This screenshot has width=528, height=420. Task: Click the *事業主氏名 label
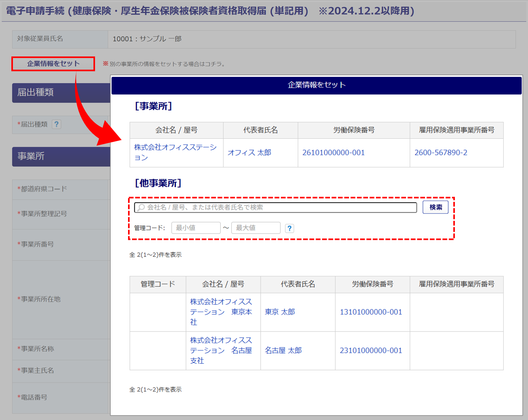click(36, 370)
